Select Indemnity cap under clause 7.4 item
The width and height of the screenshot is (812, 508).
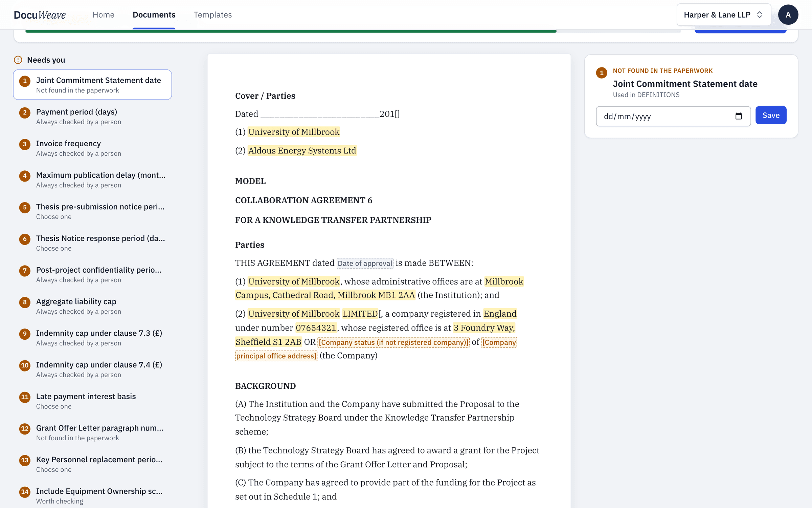tap(92, 369)
